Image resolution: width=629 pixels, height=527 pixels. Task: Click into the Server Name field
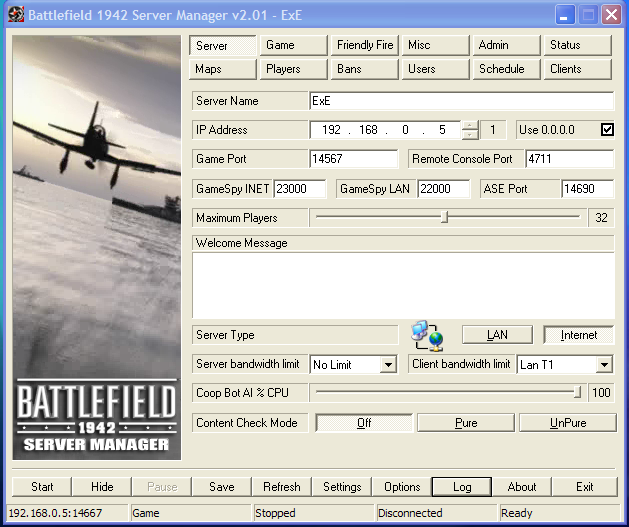pyautogui.click(x=461, y=101)
